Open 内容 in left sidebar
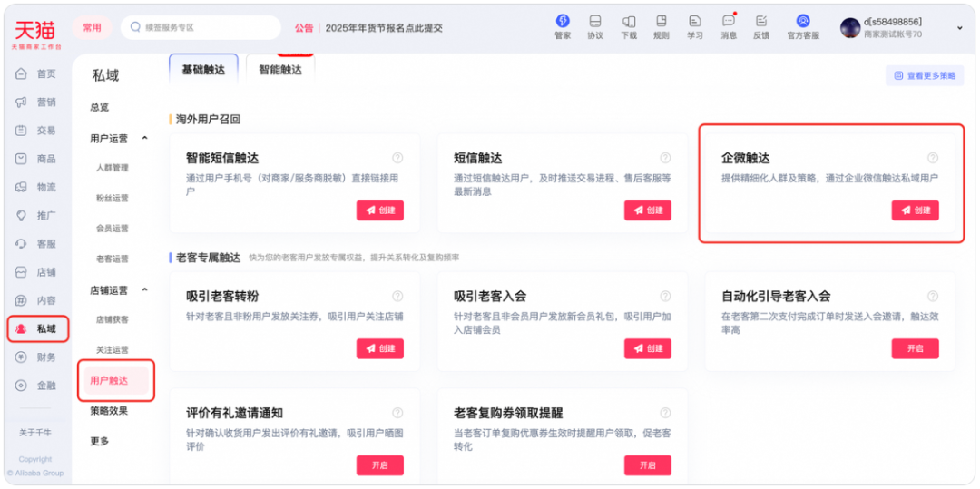Image resolution: width=980 pixels, height=489 pixels. tap(35, 300)
